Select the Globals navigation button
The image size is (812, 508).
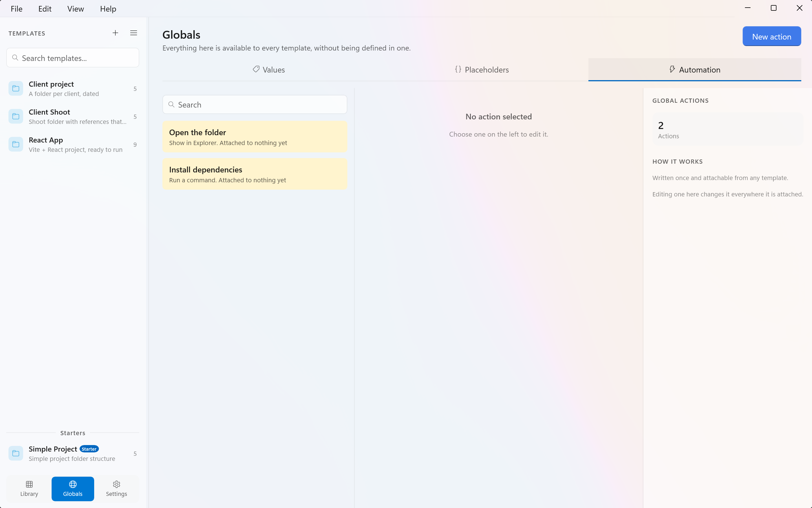click(x=73, y=489)
